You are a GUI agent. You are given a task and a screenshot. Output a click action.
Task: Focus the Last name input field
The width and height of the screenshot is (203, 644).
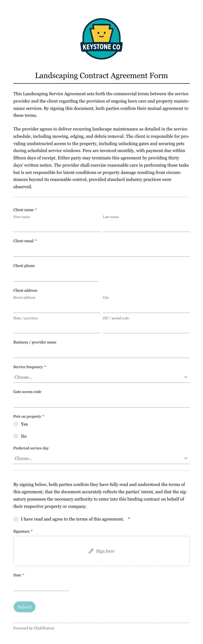click(x=146, y=226)
